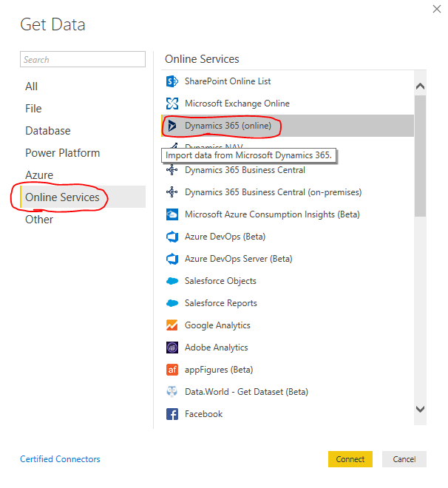Click the Salesforce Reports cloud icon
This screenshot has width=448, height=488.
click(172, 303)
